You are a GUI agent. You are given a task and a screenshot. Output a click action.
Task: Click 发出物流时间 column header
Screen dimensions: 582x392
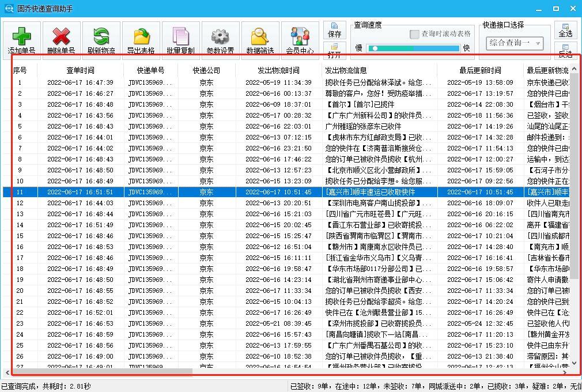[x=278, y=70]
